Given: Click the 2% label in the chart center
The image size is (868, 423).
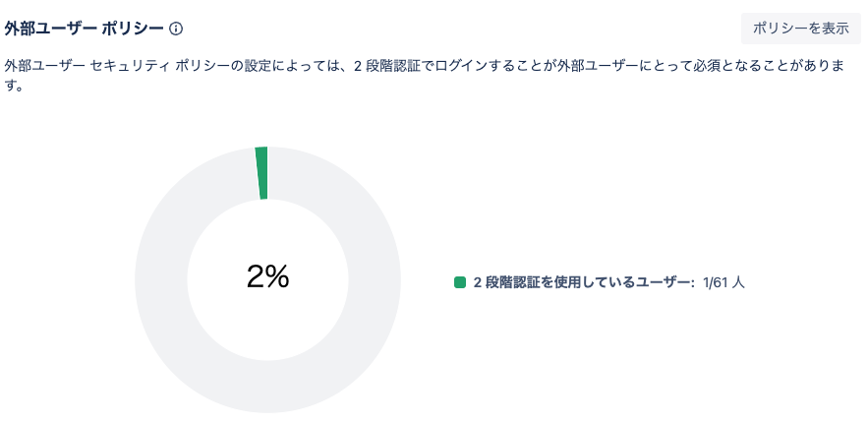Looking at the screenshot, I should coord(268,276).
